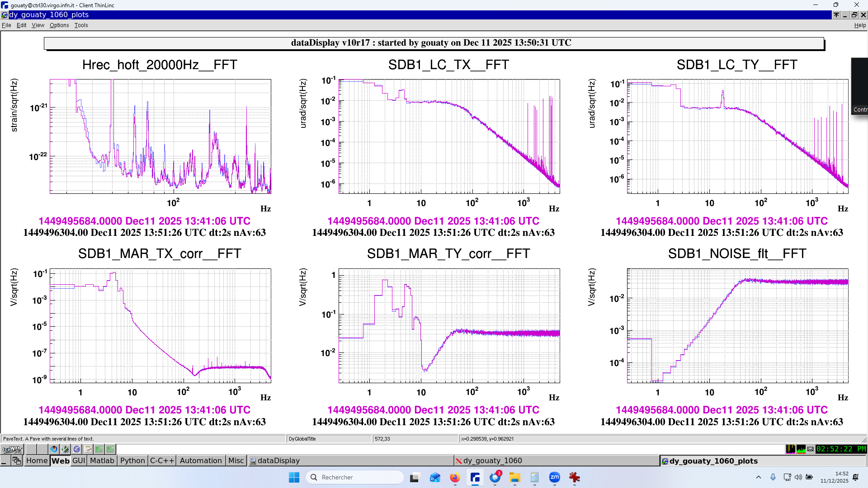Switch to dy_gouaty_1060 window in taskbar
Screen dimensions: 868x488
492,460
